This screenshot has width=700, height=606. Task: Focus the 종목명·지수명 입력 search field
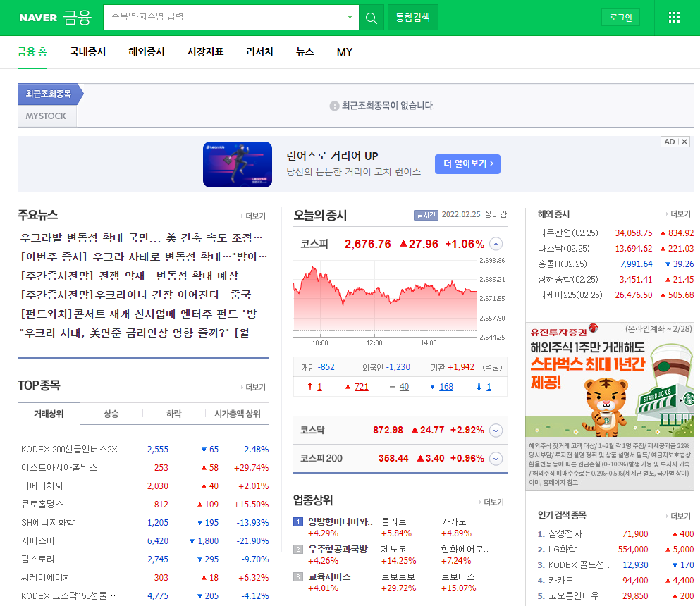[224, 18]
